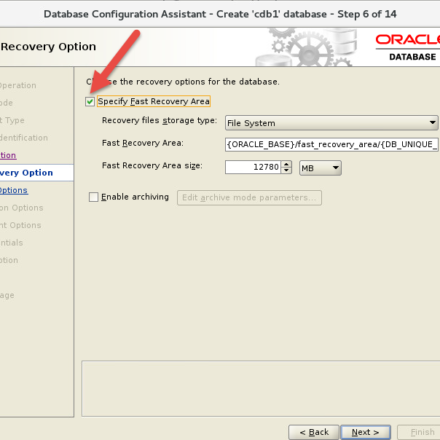
Task: Click the Next button
Action: [365, 432]
